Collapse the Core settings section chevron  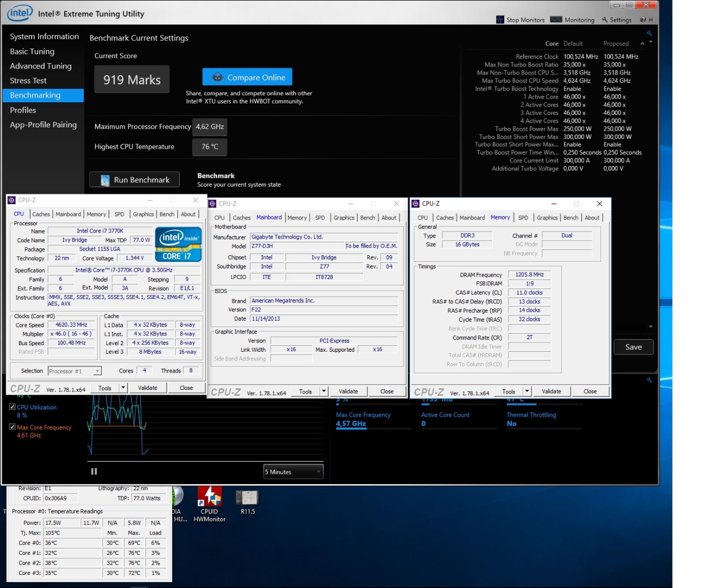click(642, 44)
